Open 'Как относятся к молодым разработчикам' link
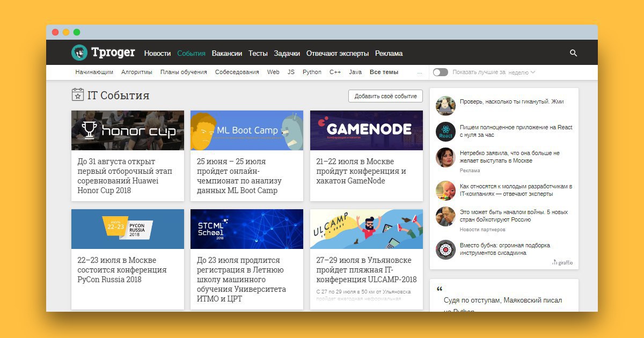The width and height of the screenshot is (644, 338). (516, 190)
